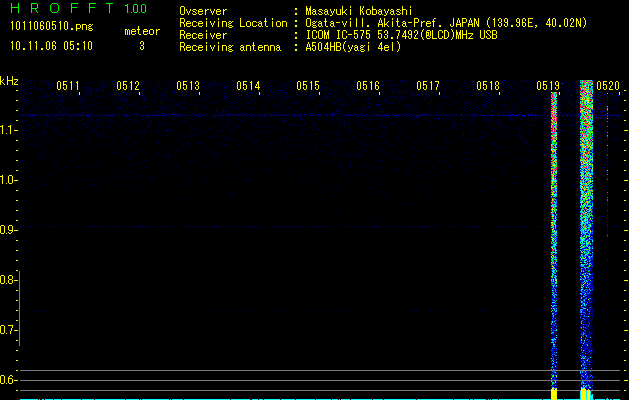This screenshot has height=400, width=629.
Task: Click the 0512 time marker
Action: point(128,86)
